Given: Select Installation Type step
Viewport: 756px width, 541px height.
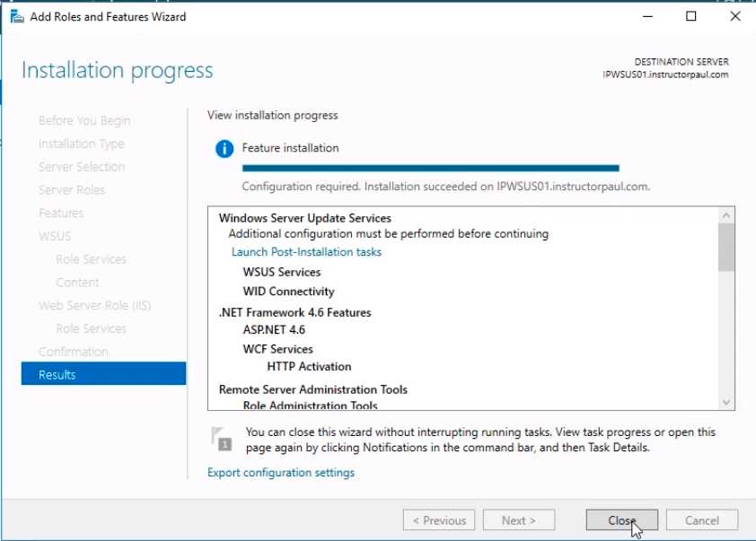Looking at the screenshot, I should point(82,144).
